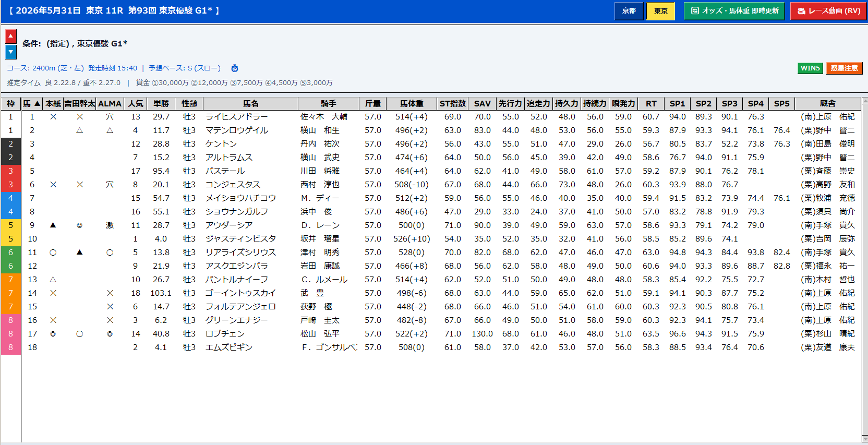Click the course link コース: 2400m (芝・左)
The width and height of the screenshot is (868, 445).
point(45,68)
